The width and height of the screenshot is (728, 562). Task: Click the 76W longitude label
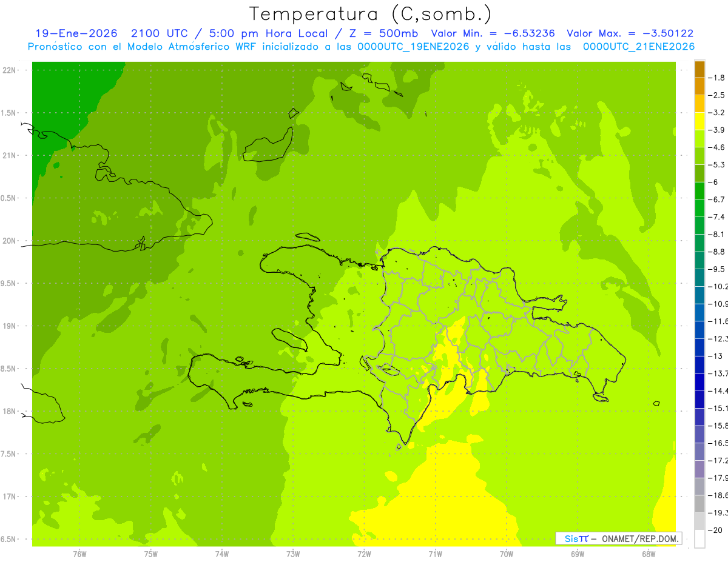(79, 554)
